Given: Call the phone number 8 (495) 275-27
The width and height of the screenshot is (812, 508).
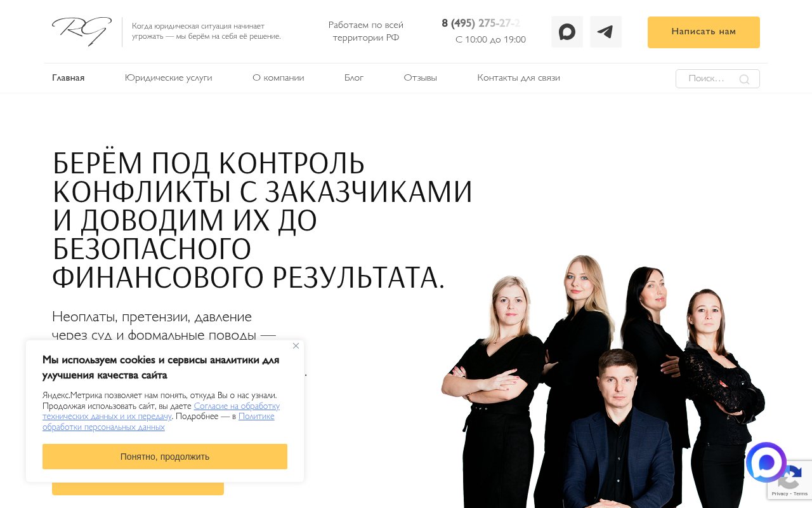Looking at the screenshot, I should coord(481,23).
